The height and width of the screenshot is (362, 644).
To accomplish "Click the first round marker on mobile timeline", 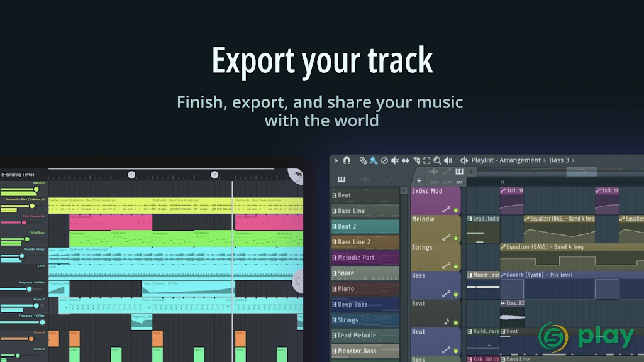I will (131, 175).
